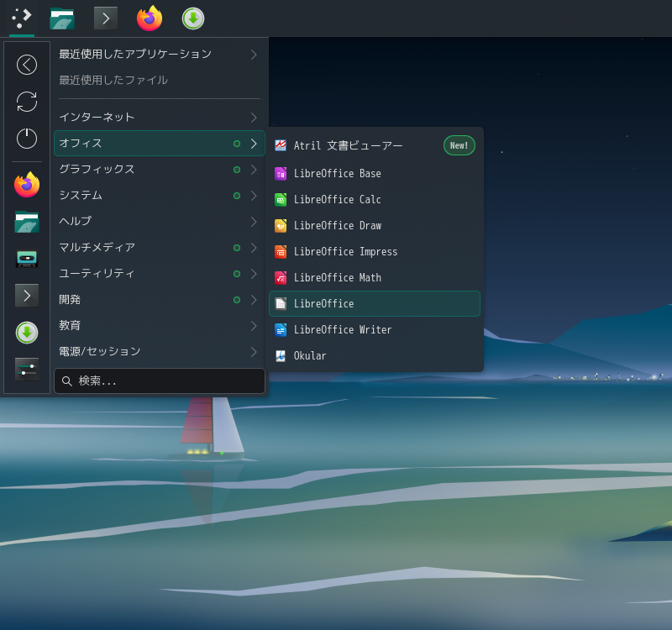Click the generic LibreOffice document icon
This screenshot has width=672, height=630.
point(281,304)
